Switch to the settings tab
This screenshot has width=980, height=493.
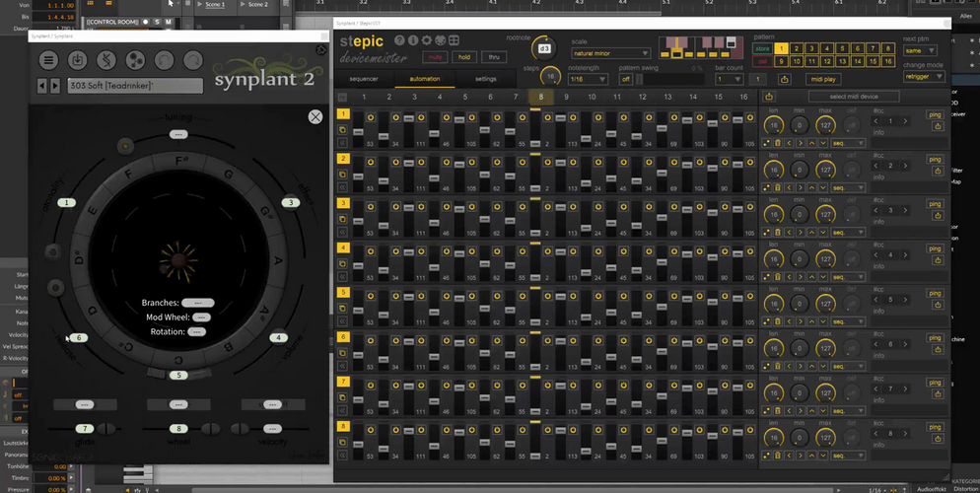[486, 79]
